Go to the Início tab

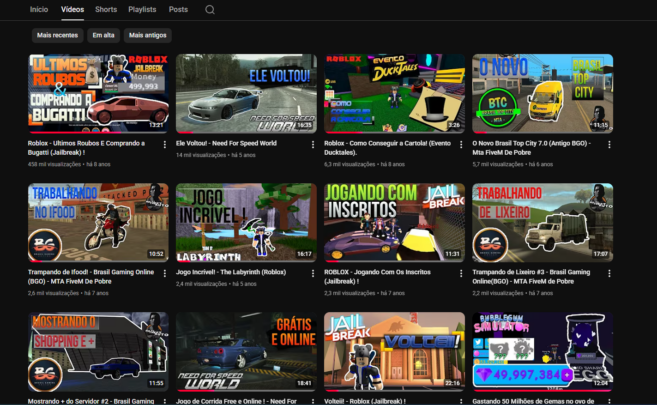[x=39, y=9]
